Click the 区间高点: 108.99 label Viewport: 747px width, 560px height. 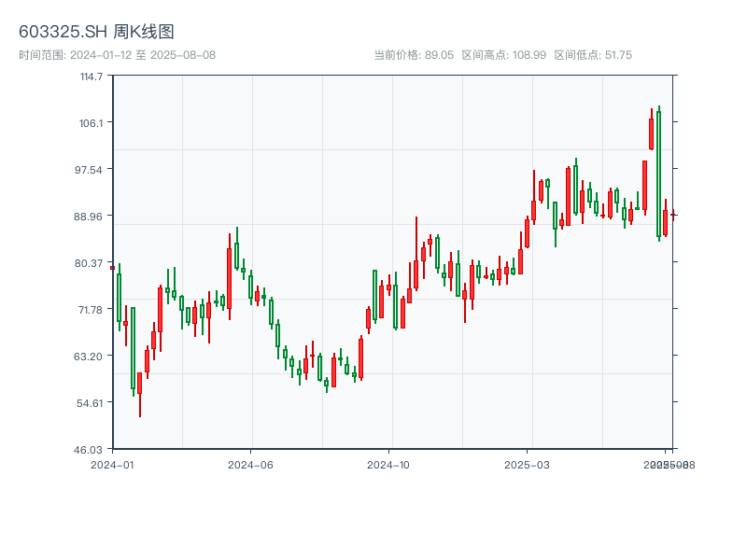coord(504,55)
